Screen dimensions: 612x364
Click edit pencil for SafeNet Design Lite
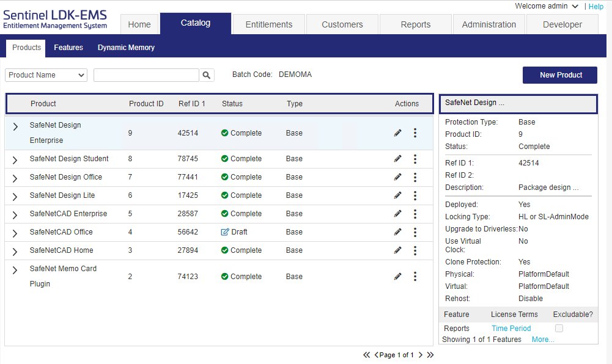coord(398,195)
